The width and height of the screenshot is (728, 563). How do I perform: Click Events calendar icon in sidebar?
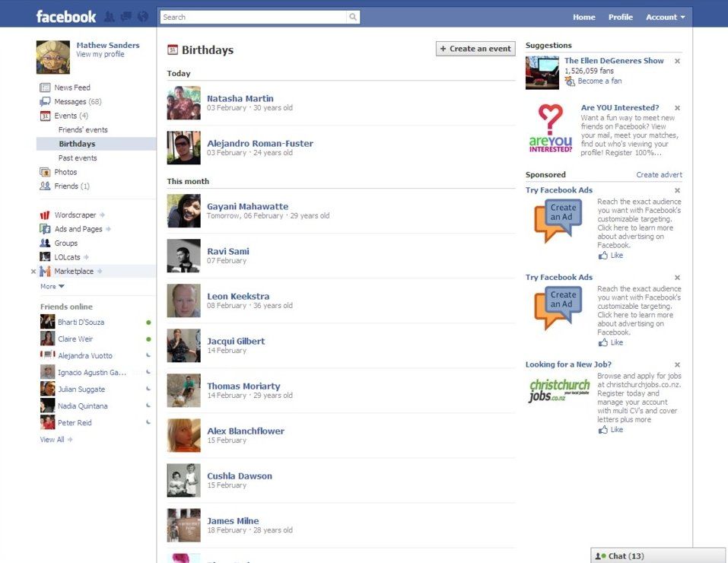point(45,116)
